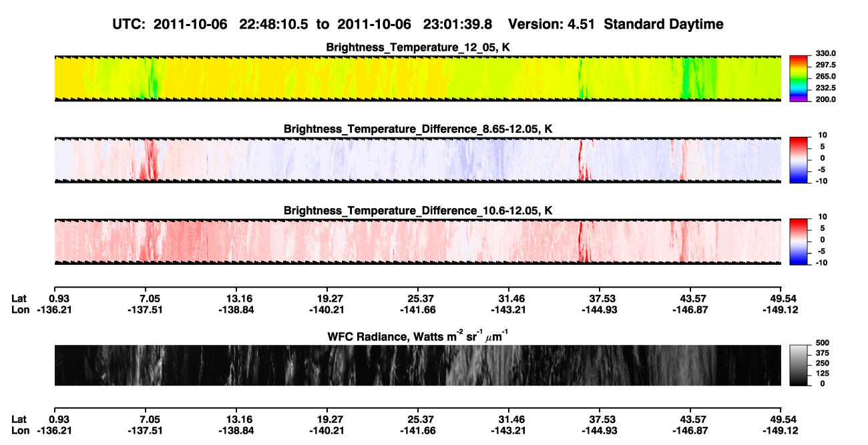This screenshot has height=445, width=868.
Task: Click the 500 radiance scale label
Action: click(821, 342)
